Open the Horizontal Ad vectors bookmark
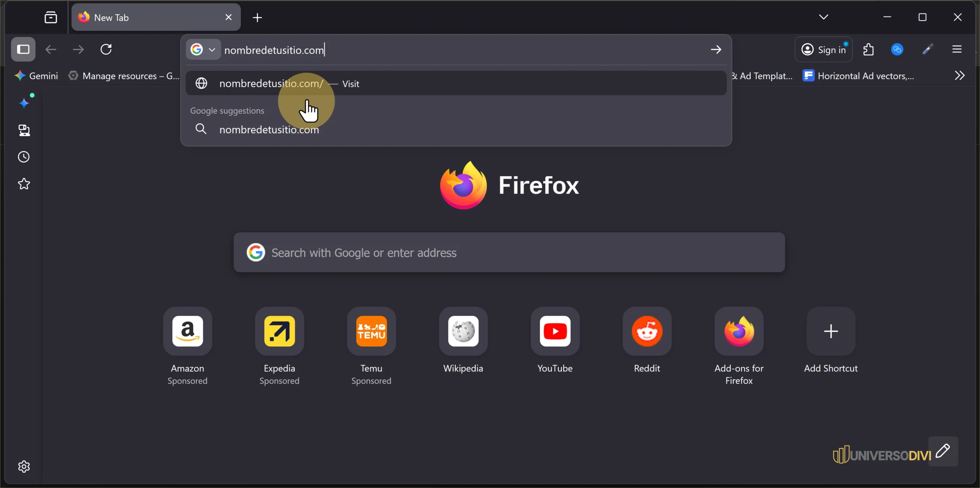This screenshot has height=488, width=980. pyautogui.click(x=858, y=76)
